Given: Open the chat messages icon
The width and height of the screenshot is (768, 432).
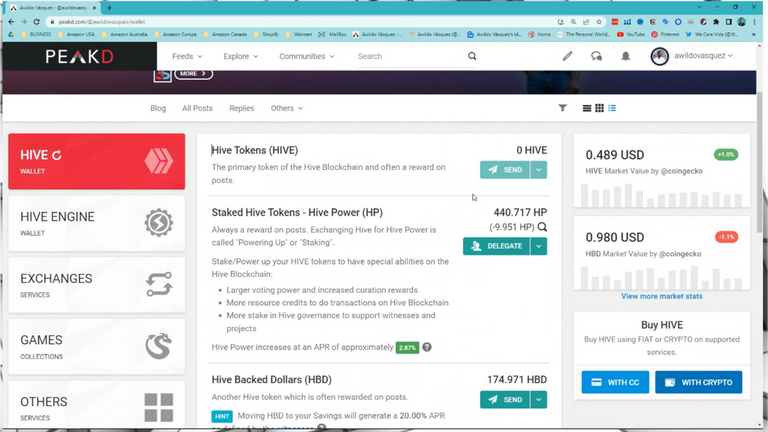Looking at the screenshot, I should pos(596,56).
